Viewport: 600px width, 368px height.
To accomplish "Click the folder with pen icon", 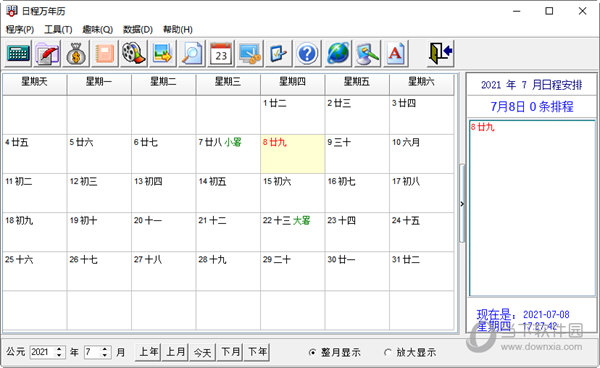I will click(x=47, y=54).
